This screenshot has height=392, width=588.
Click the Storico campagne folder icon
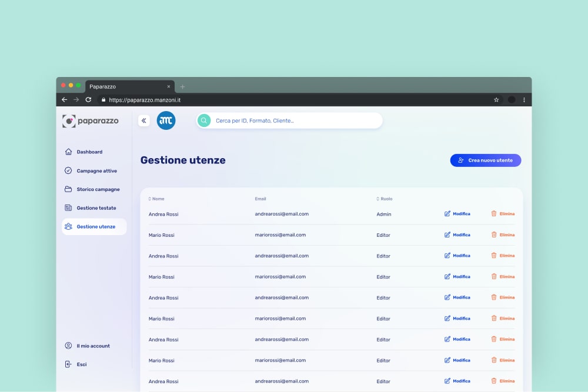[x=68, y=189]
